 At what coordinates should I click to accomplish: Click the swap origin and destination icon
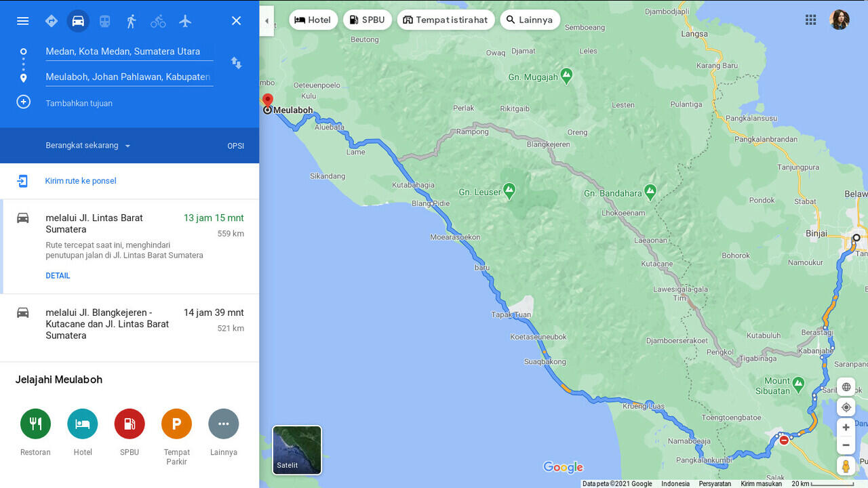tap(236, 63)
